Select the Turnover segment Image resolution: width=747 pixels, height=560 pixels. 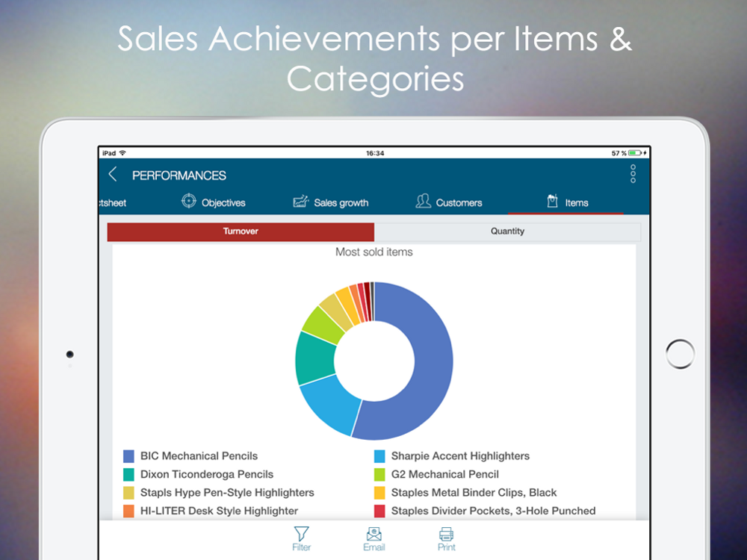tap(241, 231)
